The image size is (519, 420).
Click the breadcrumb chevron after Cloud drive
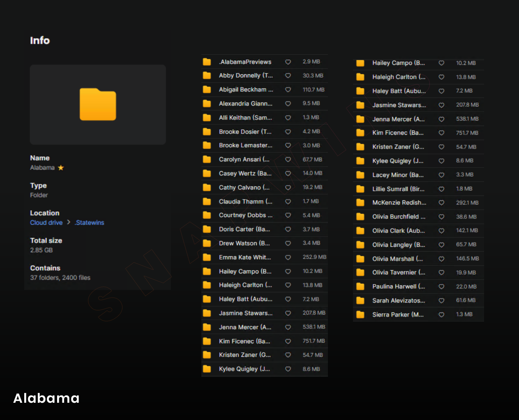coord(69,222)
